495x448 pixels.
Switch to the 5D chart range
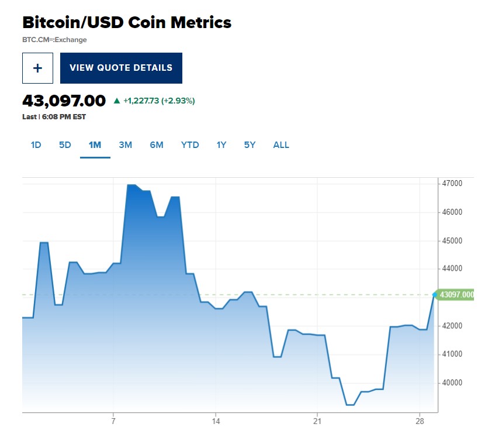click(x=65, y=145)
